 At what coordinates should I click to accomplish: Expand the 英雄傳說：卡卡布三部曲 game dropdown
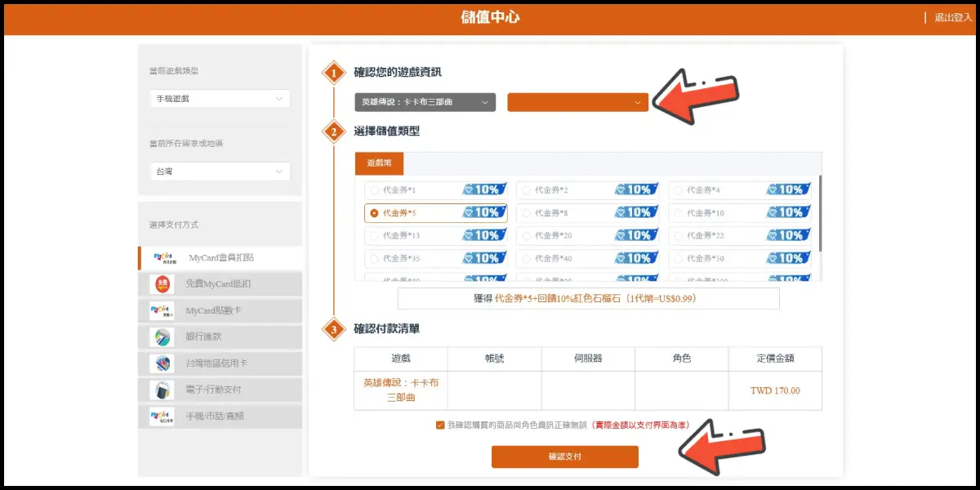425,102
